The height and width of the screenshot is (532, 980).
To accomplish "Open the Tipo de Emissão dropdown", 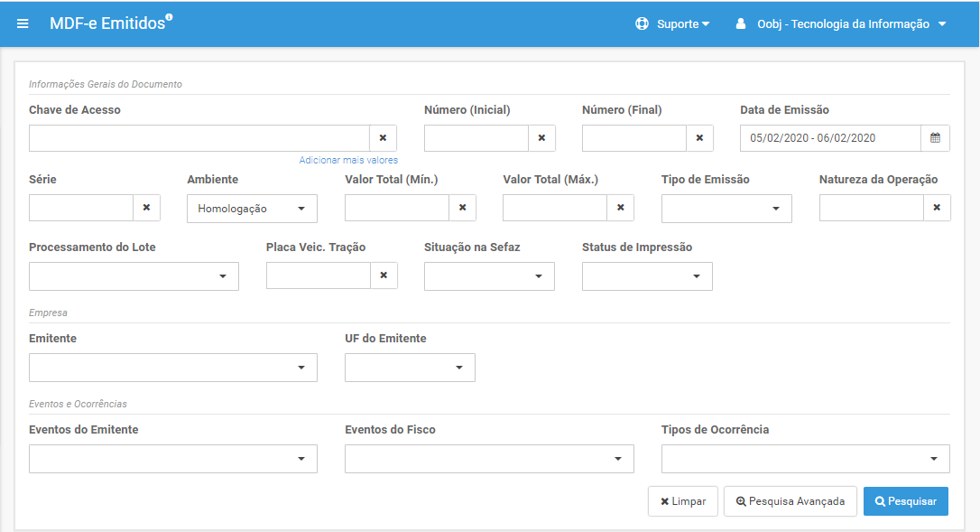I will [x=726, y=209].
